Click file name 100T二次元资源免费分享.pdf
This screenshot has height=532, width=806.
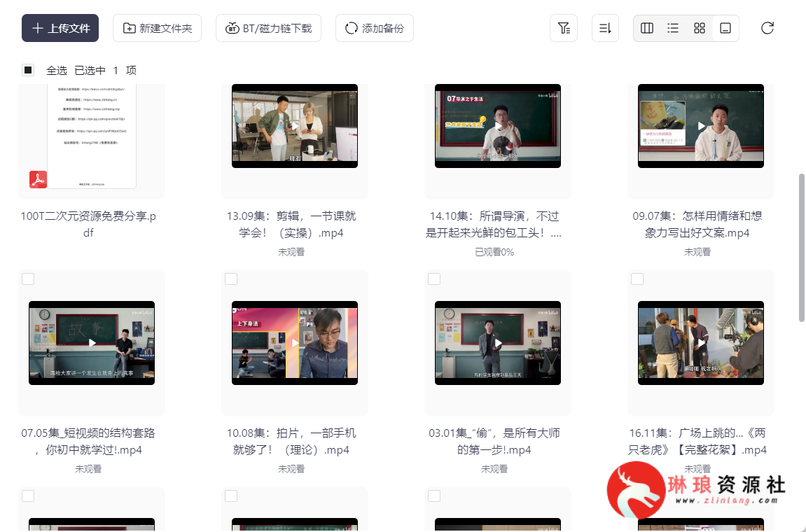pos(88,224)
